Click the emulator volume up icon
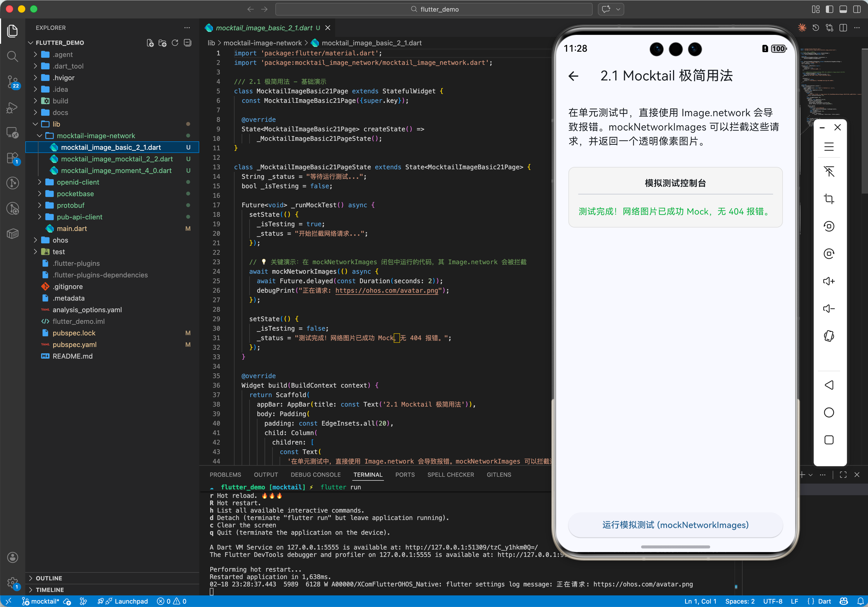The height and width of the screenshot is (607, 868). 829,281
